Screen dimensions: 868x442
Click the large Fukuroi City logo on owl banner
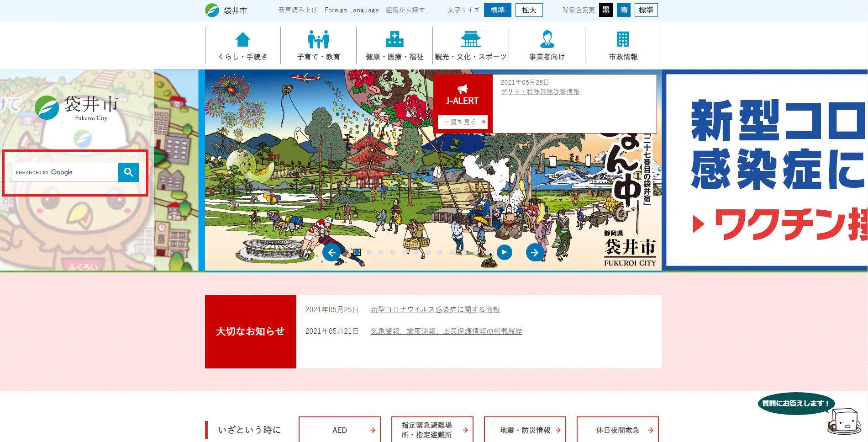(77, 108)
